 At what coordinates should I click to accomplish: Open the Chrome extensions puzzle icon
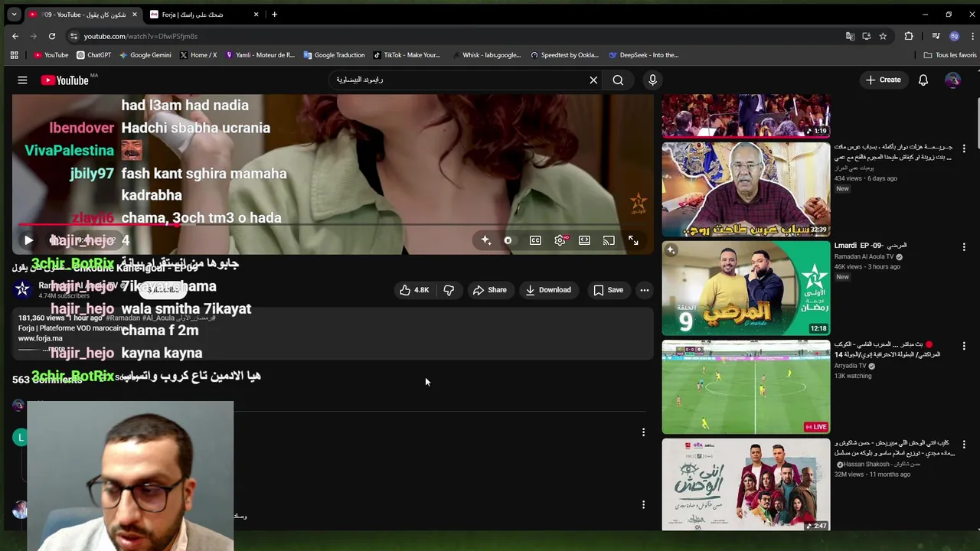click(909, 36)
